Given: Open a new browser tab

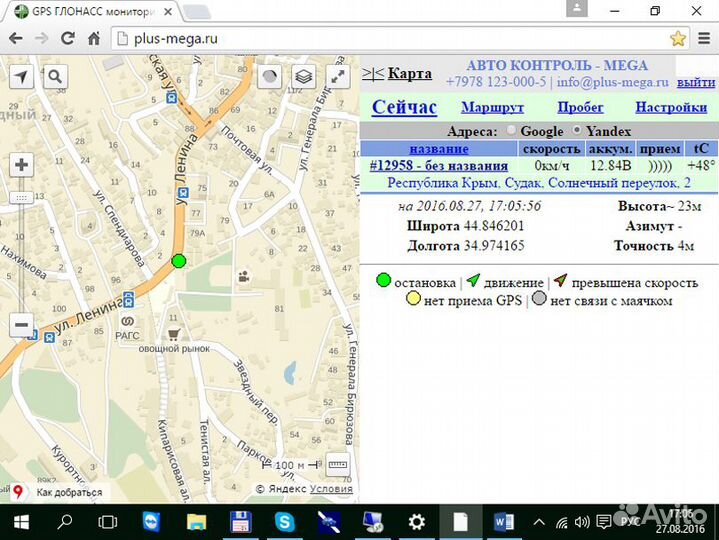Looking at the screenshot, I should [x=198, y=12].
